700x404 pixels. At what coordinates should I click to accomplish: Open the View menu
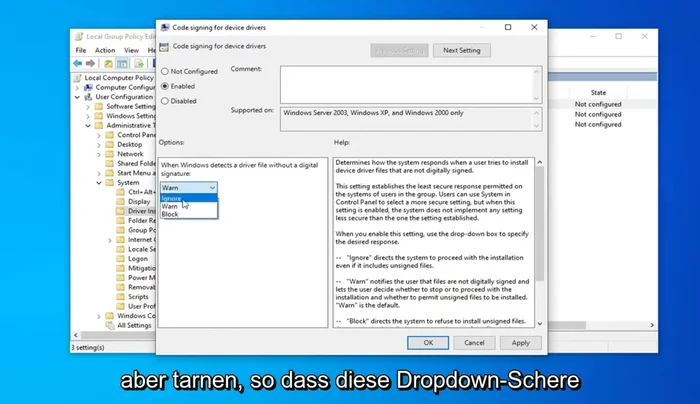click(x=131, y=50)
